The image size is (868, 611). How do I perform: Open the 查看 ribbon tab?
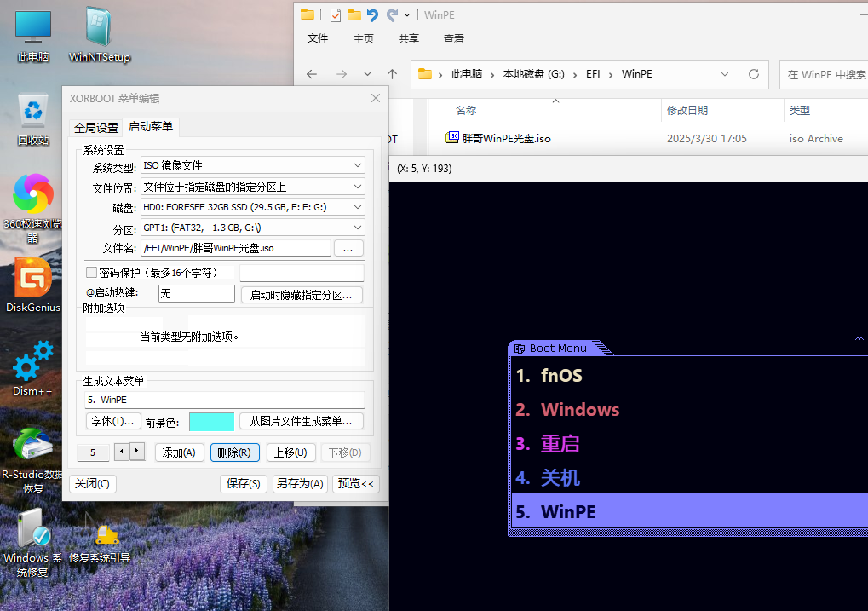(x=454, y=38)
